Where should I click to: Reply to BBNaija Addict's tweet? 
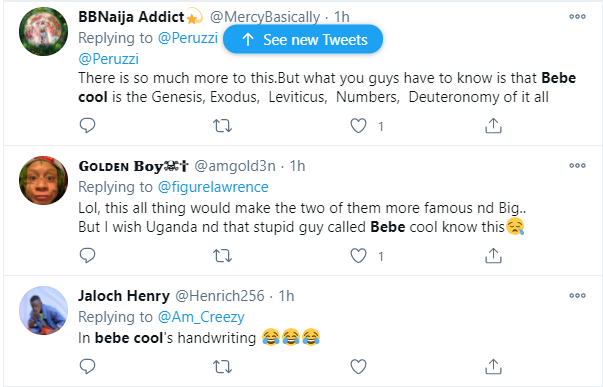pyautogui.click(x=87, y=126)
